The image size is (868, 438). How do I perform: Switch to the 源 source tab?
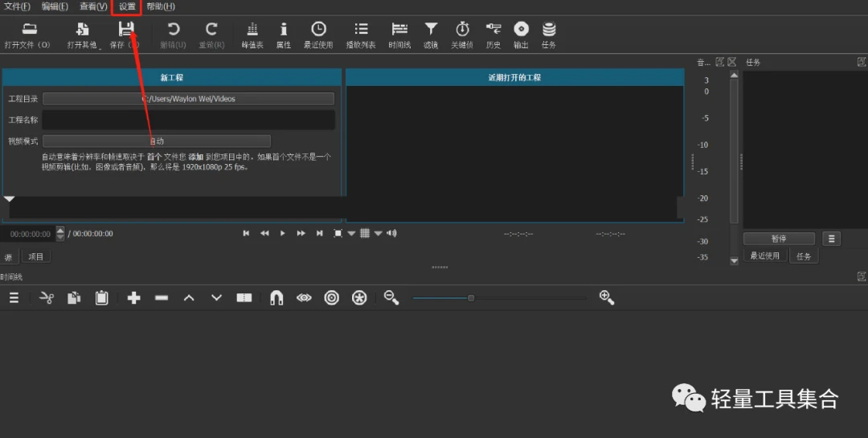point(9,256)
